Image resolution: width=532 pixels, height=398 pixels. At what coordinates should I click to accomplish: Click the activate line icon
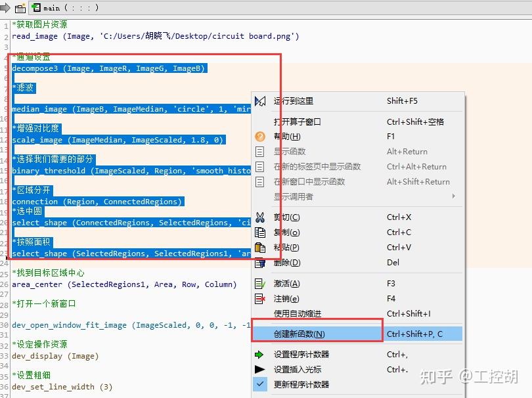(x=260, y=284)
